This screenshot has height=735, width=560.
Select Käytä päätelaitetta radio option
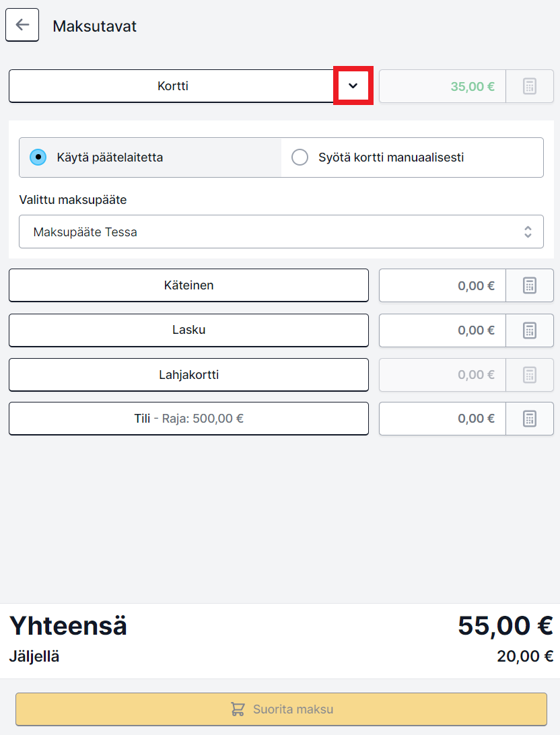click(x=38, y=157)
